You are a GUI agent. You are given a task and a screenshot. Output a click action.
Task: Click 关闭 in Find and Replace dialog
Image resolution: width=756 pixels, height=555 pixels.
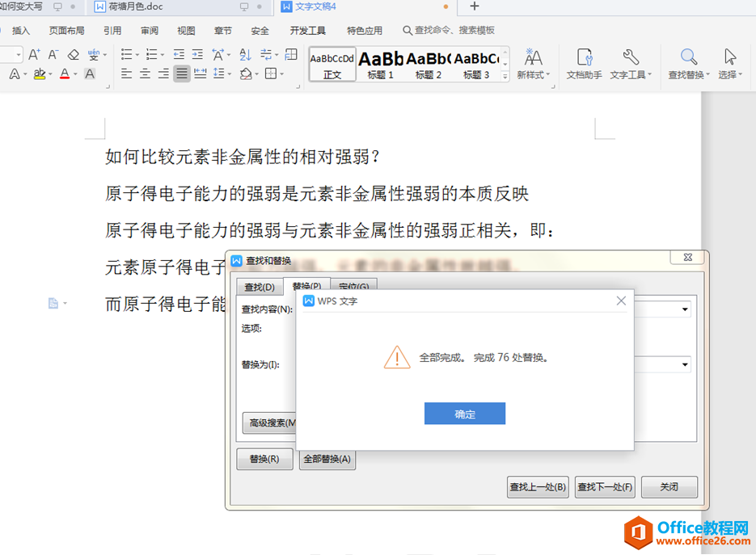pyautogui.click(x=669, y=486)
